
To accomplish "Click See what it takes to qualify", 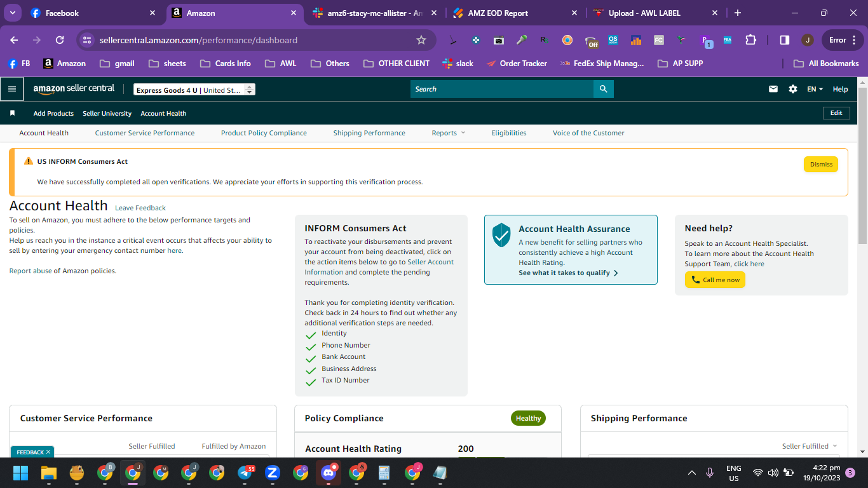I will pos(568,273).
